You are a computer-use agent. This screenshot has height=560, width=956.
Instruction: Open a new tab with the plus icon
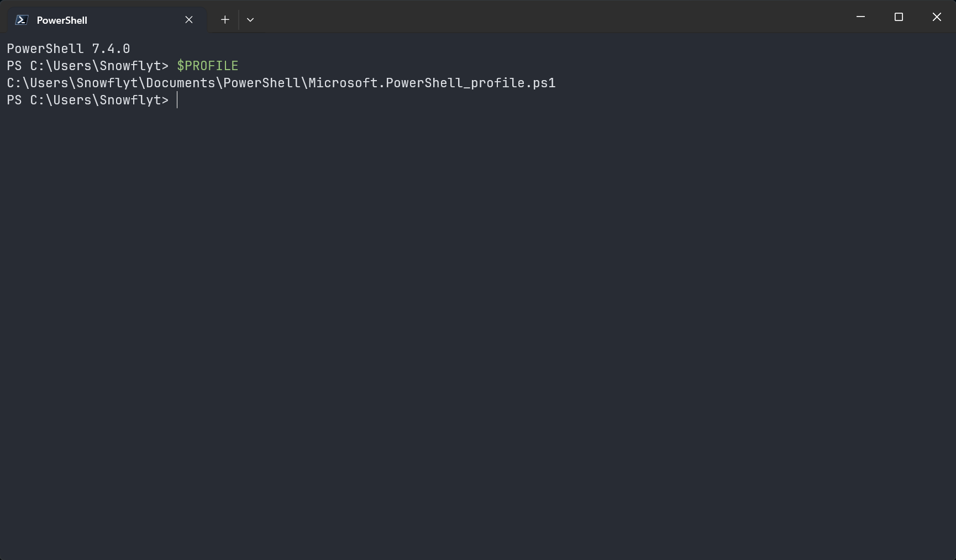pyautogui.click(x=225, y=19)
